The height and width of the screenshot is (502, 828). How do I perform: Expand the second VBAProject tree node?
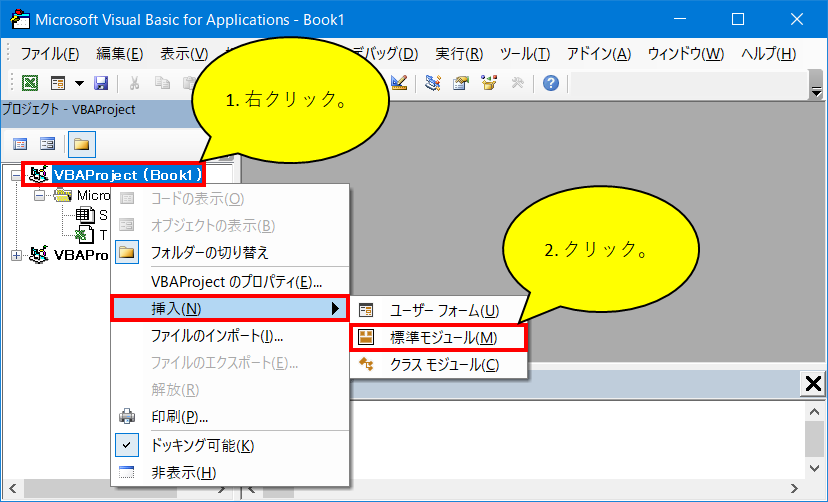coord(16,255)
